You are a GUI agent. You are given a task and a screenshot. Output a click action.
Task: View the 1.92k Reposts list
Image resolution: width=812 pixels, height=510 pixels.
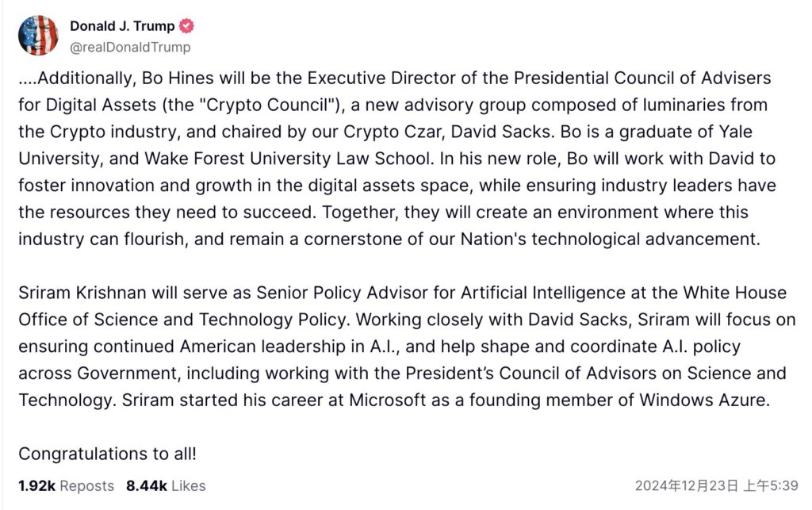click(67, 485)
